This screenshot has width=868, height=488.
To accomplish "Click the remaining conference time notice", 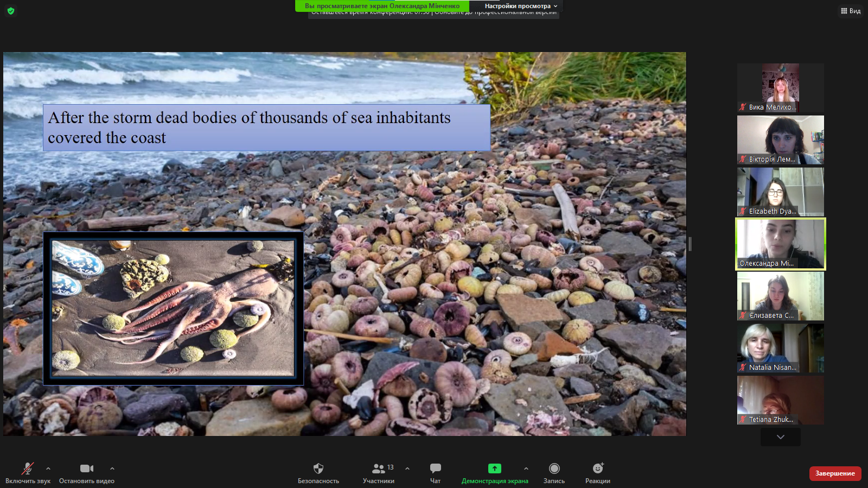I will 433,14.
